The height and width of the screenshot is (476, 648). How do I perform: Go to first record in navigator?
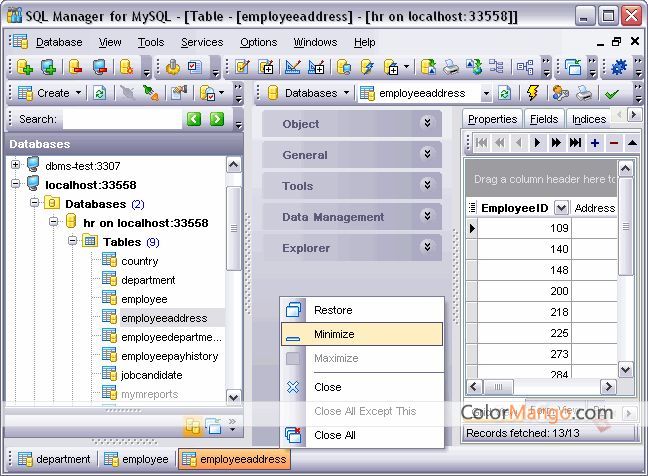[x=481, y=143]
